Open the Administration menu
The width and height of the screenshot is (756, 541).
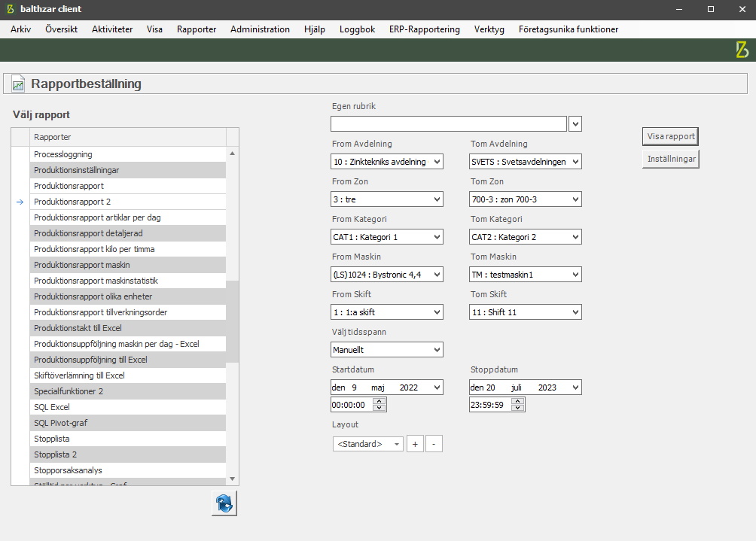click(x=260, y=29)
